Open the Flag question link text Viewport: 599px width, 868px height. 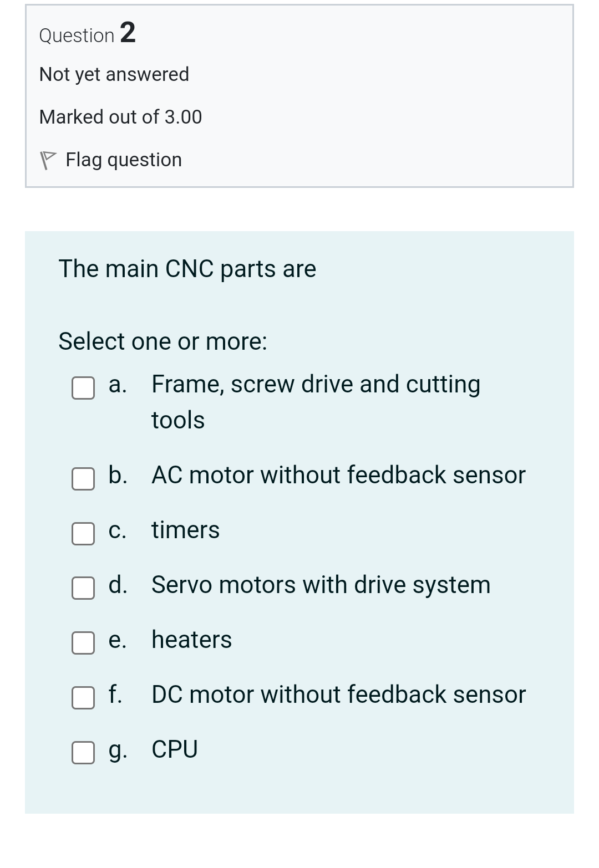point(124,160)
